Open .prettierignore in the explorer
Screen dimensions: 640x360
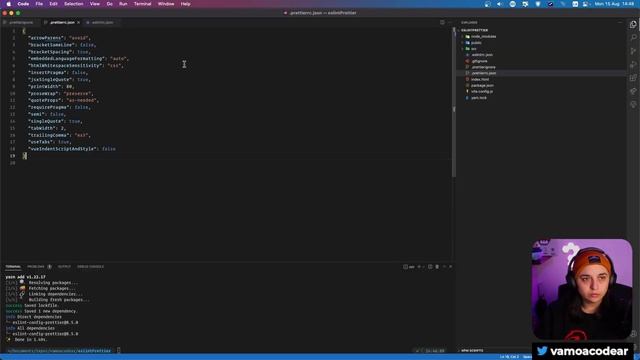[x=483, y=67]
